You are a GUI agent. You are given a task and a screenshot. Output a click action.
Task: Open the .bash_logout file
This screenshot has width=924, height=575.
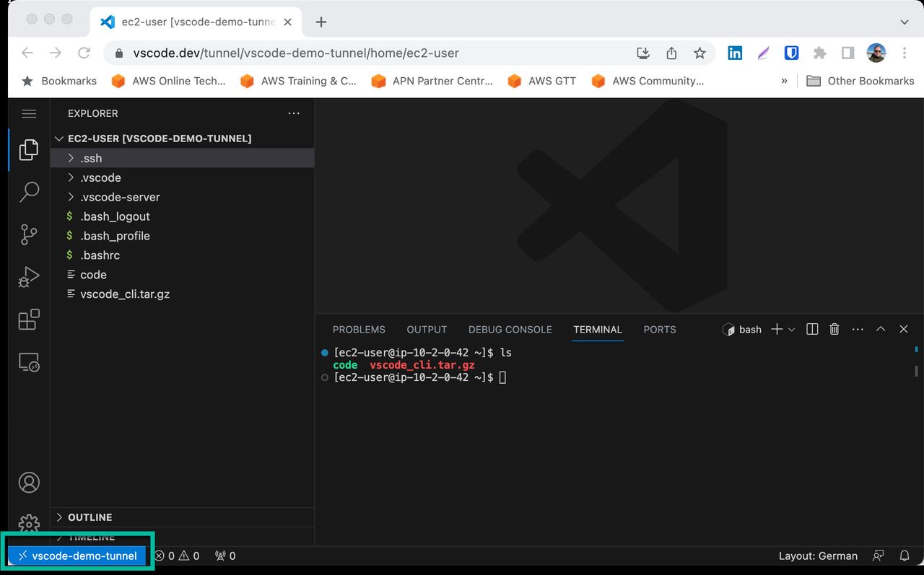point(182,216)
